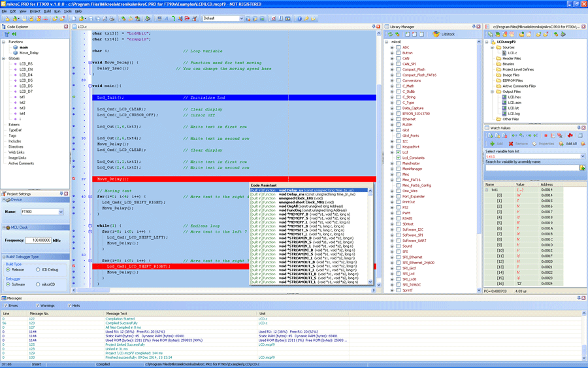Click the New Project icon at toolbar start

pyautogui.click(x=7, y=18)
